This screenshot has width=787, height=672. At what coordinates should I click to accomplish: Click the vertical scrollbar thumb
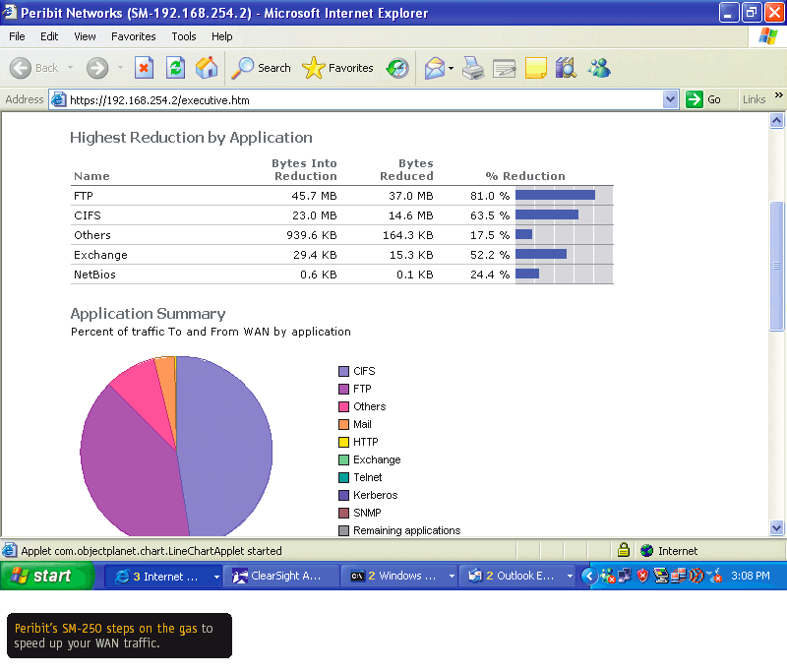point(776,266)
